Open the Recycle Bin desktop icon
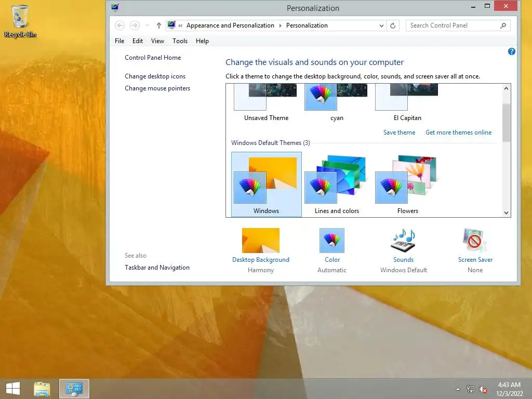 pyautogui.click(x=20, y=21)
